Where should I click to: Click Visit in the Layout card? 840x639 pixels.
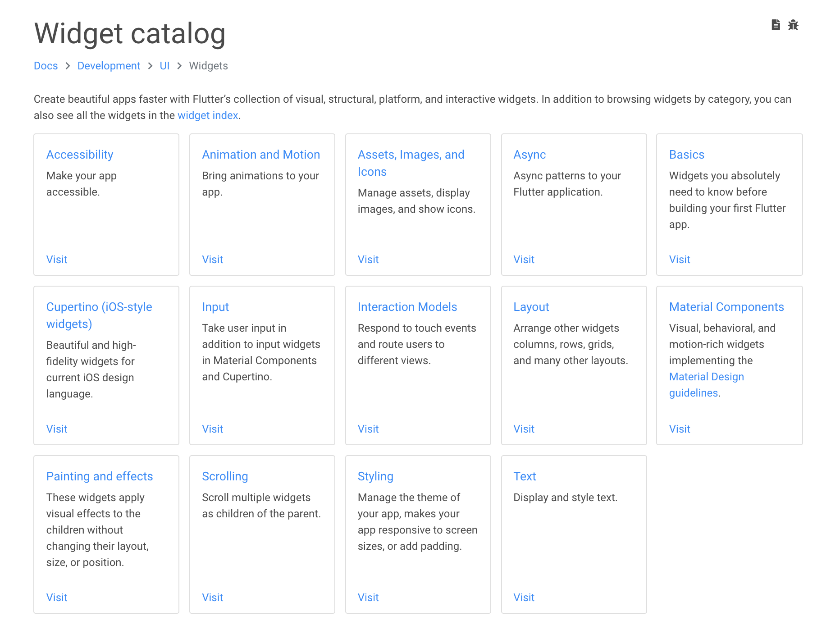524,429
